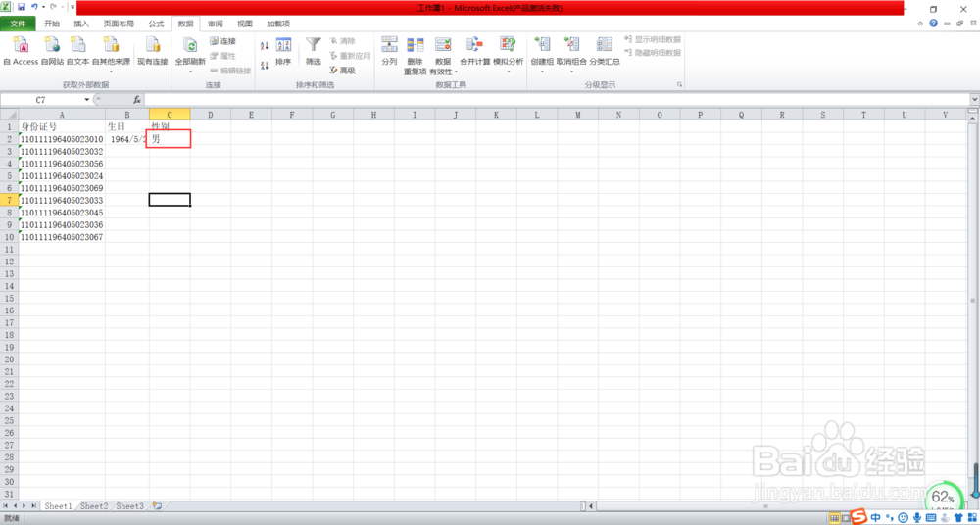Switch to the 插入 (Insert) tab

click(81, 24)
